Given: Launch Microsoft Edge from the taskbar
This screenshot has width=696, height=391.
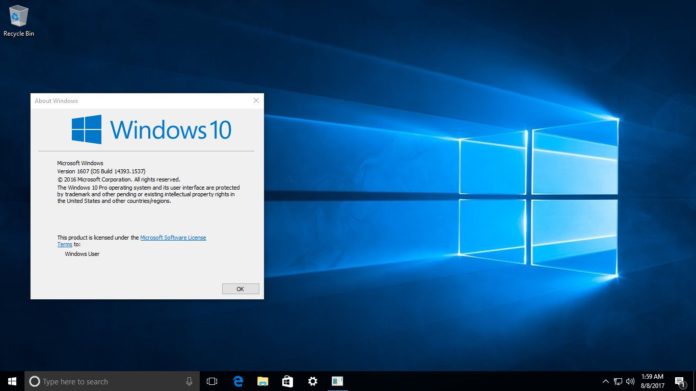Looking at the screenshot, I should pyautogui.click(x=238, y=381).
